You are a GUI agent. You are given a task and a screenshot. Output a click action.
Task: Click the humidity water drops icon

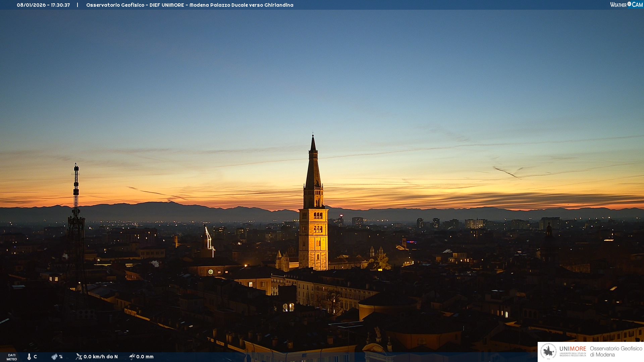coord(54,357)
